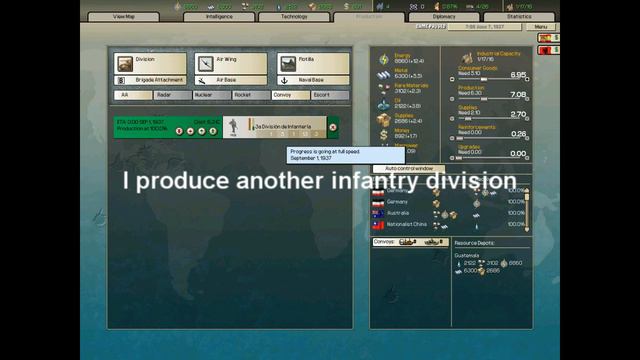Adjust the Production slider handle
Viewport: 640px width, 360px height.
click(484, 99)
